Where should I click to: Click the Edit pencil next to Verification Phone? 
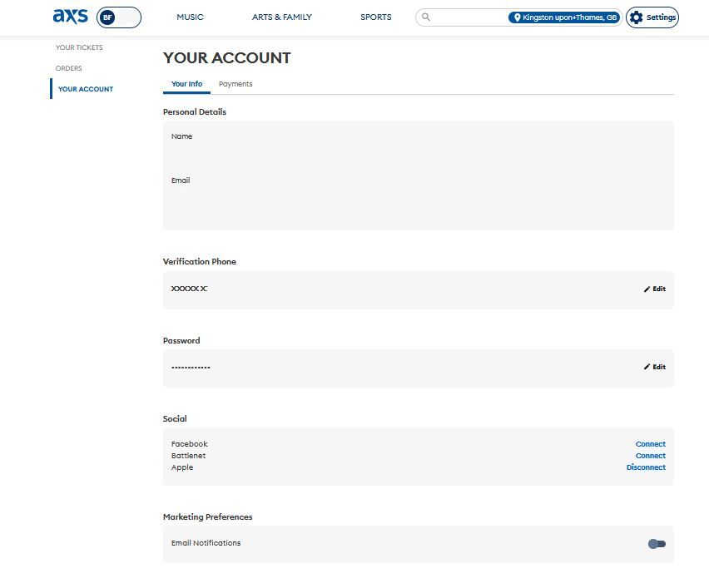coord(654,289)
